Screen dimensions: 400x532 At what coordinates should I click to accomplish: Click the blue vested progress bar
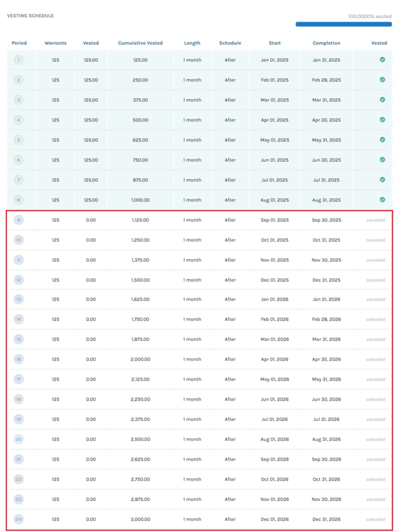pos(344,24)
